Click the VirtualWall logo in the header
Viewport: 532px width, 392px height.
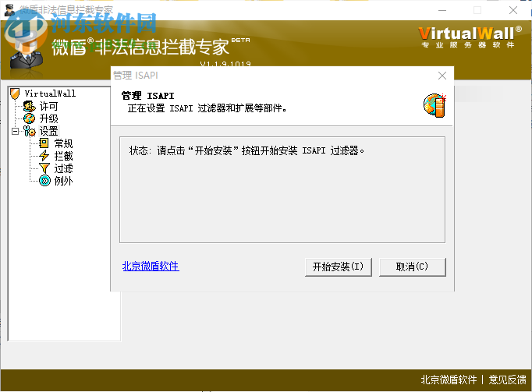[470, 37]
